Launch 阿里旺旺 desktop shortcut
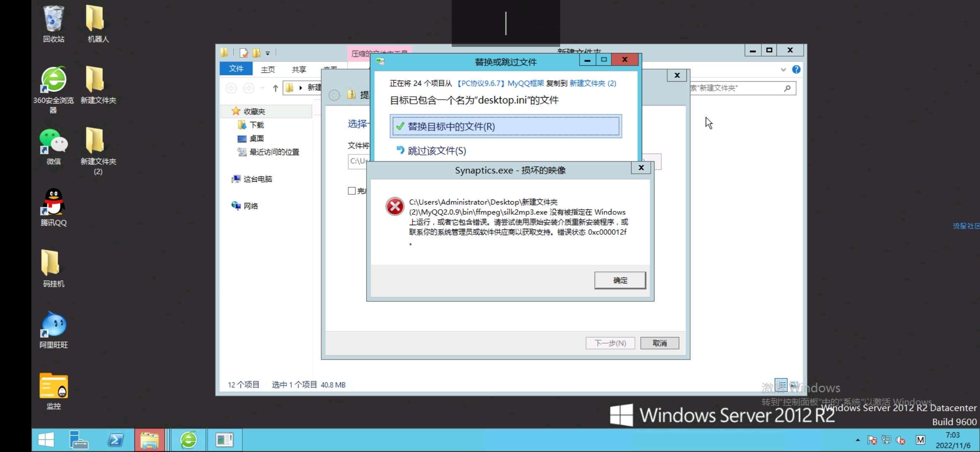 (x=54, y=330)
